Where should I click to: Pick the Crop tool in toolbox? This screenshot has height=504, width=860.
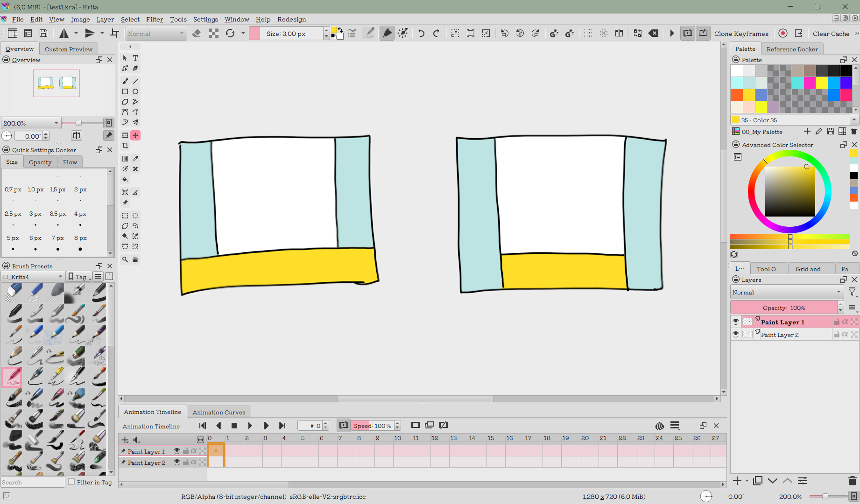[x=125, y=146]
